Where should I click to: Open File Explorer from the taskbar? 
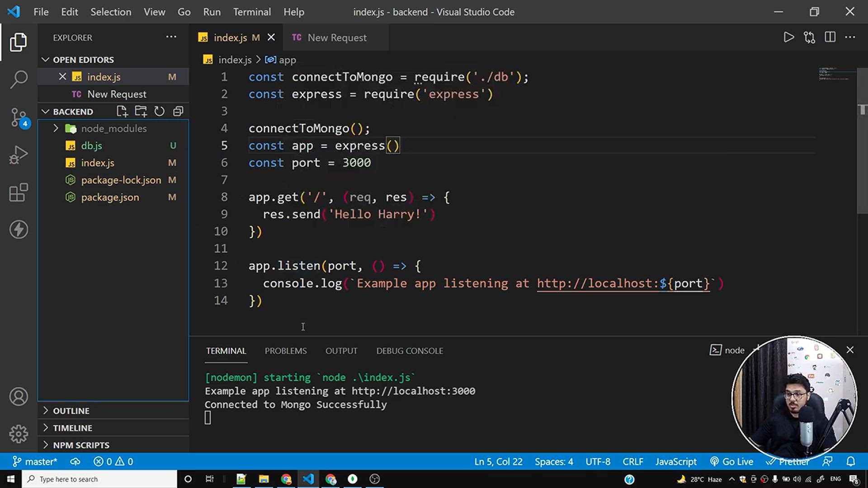(264, 479)
